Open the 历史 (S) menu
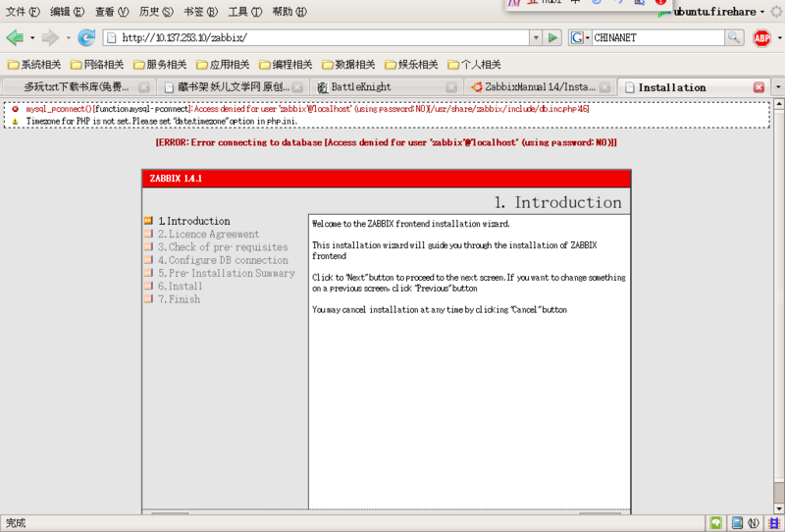 (x=156, y=12)
